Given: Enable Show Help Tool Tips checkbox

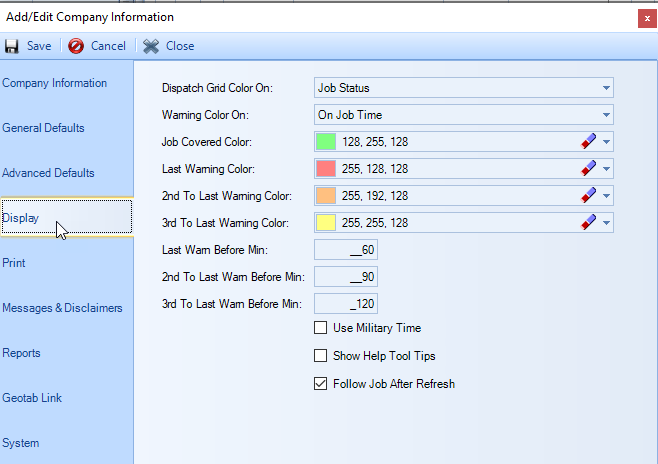Looking at the screenshot, I should [321, 356].
